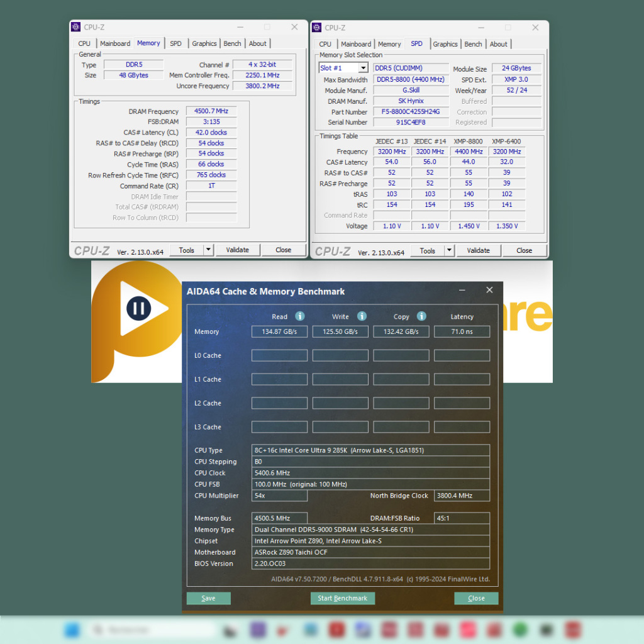Click Validate button in right CPU-Z window
644x644 pixels.
pyautogui.click(x=479, y=250)
